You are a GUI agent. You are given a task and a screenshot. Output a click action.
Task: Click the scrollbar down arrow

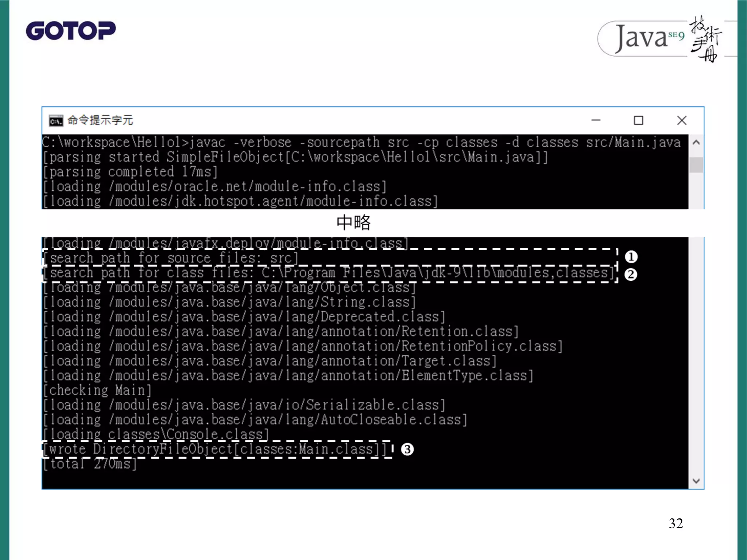[696, 481]
